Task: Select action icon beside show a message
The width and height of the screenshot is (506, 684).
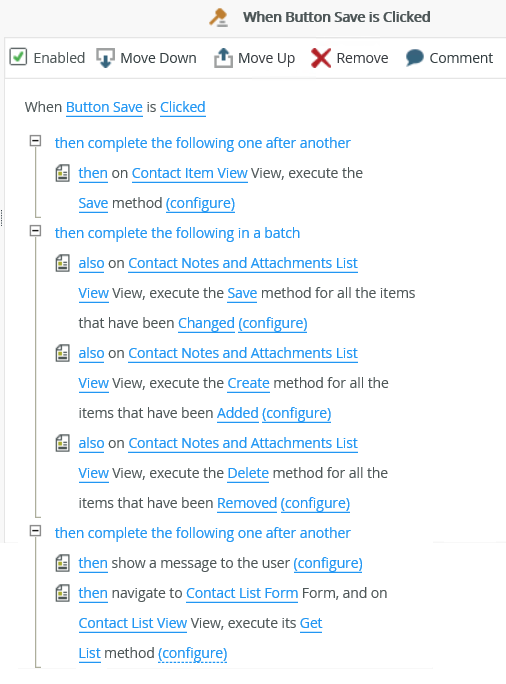Action: coord(62,563)
